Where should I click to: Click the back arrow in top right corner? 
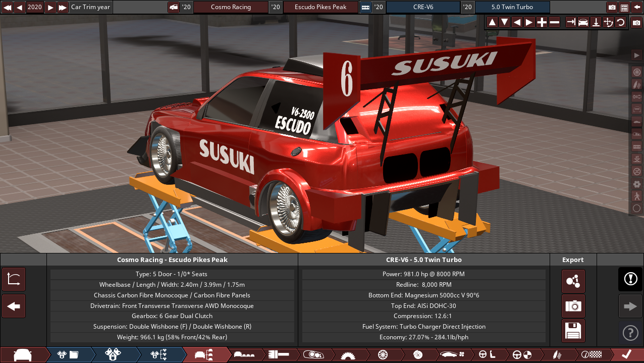[637, 7]
